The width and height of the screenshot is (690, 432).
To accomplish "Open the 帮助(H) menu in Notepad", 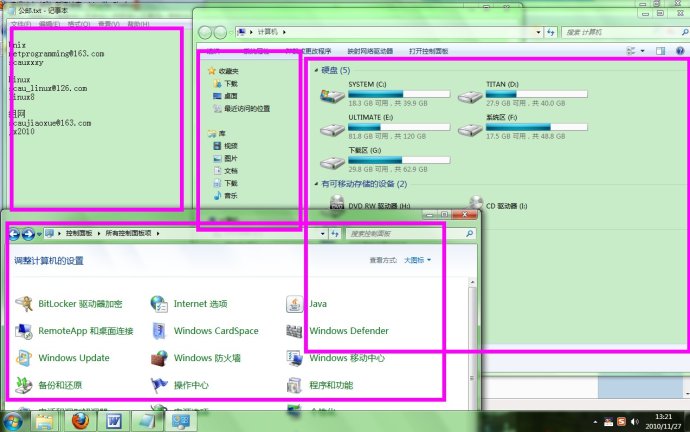I will 138,24.
